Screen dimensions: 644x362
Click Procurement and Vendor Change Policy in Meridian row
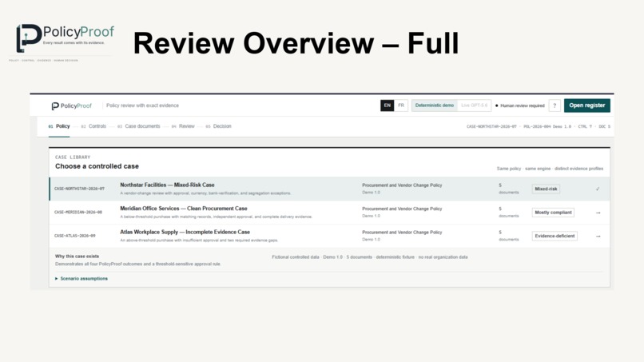[x=402, y=209]
